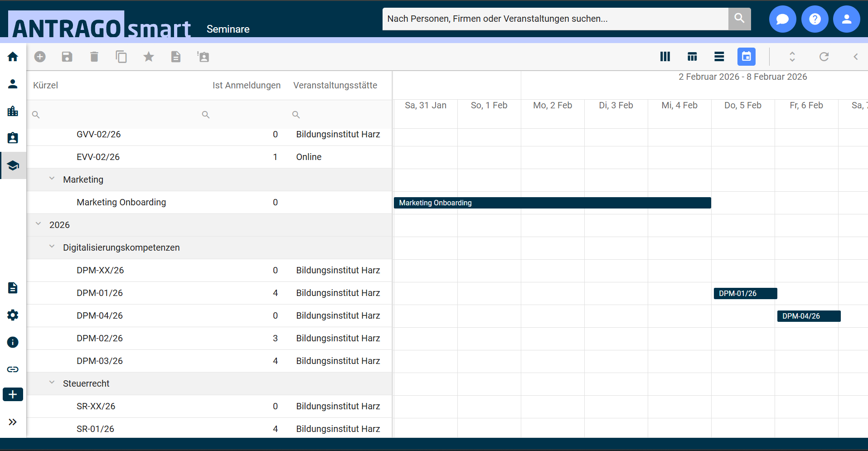
Task: Open the help question mark icon
Action: pyautogui.click(x=815, y=19)
